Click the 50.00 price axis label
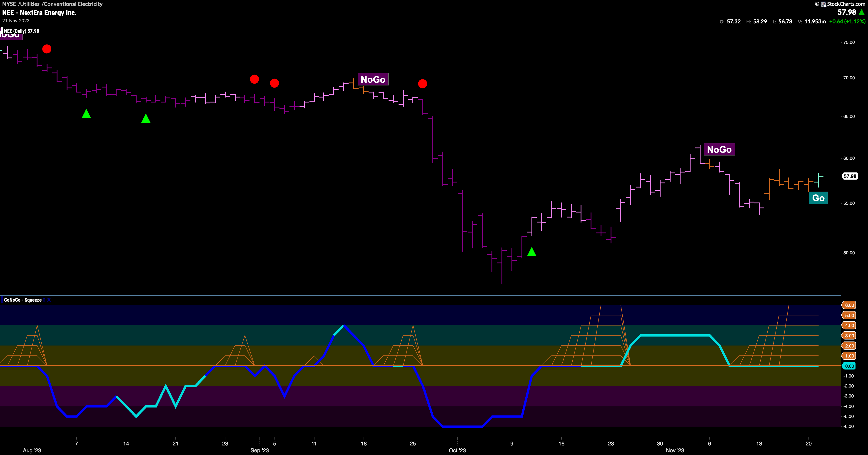868x455 pixels. tap(849, 253)
